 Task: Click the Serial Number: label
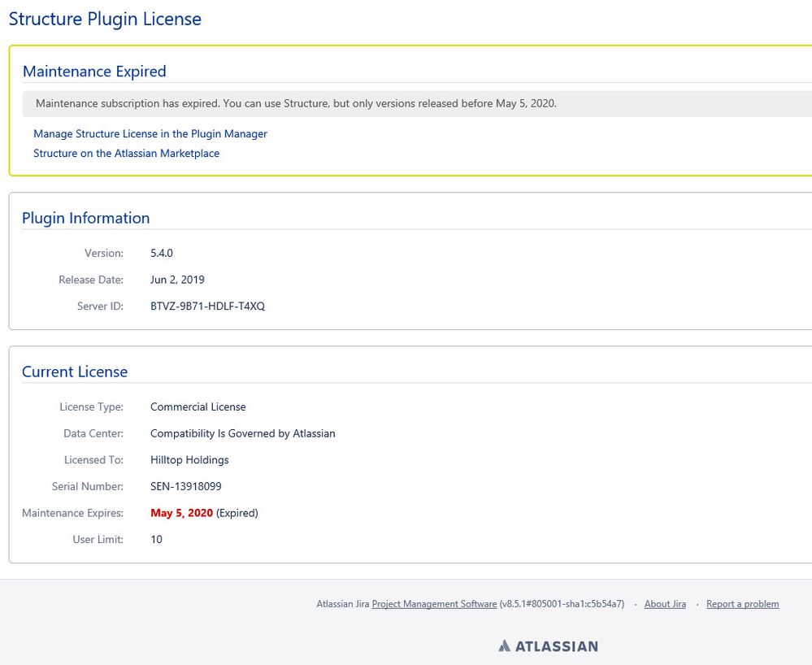tap(88, 486)
